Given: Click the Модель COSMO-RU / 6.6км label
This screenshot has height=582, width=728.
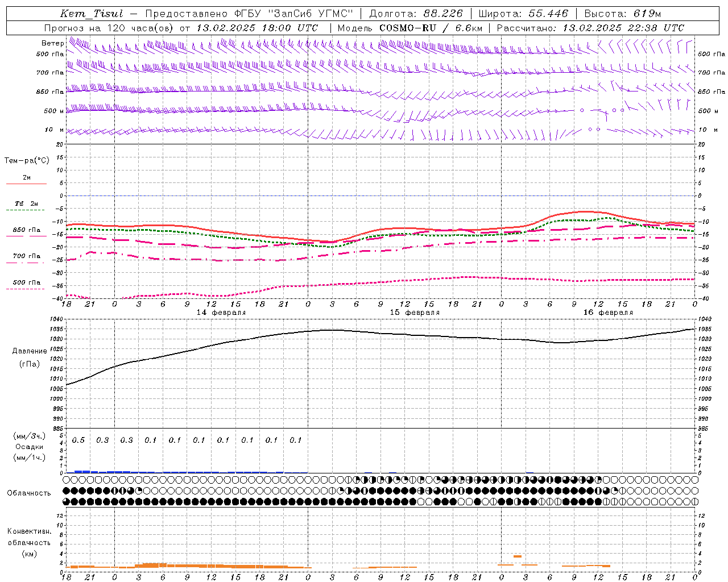Looking at the screenshot, I should (409, 28).
